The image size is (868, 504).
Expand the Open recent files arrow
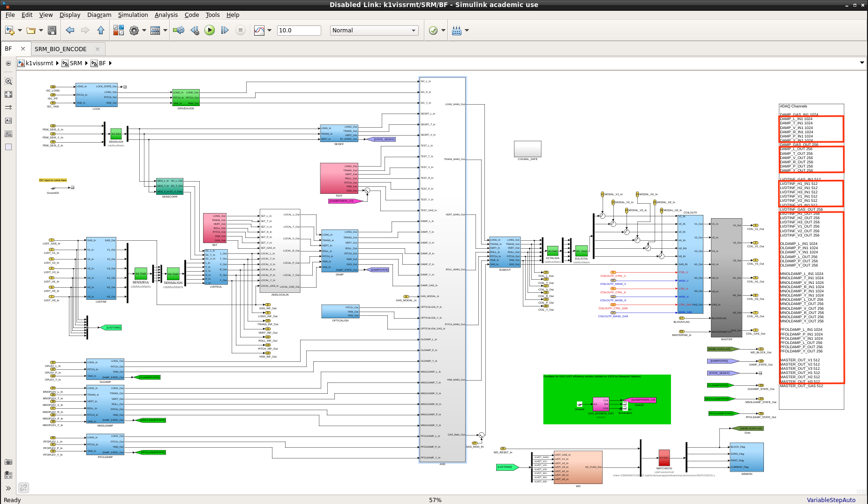point(41,31)
